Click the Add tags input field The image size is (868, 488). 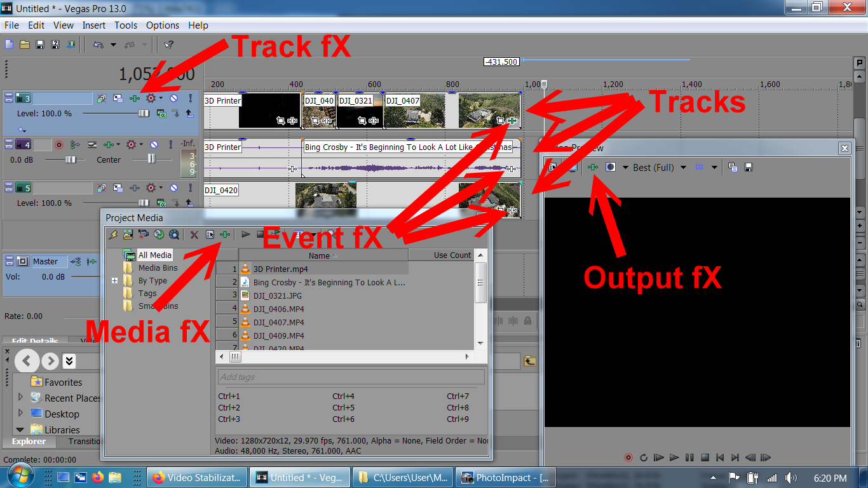[x=351, y=377]
